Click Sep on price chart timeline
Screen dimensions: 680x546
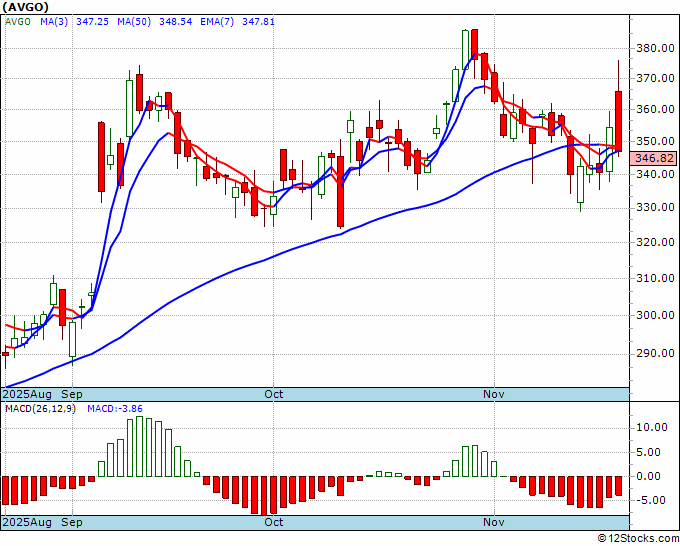pos(72,394)
